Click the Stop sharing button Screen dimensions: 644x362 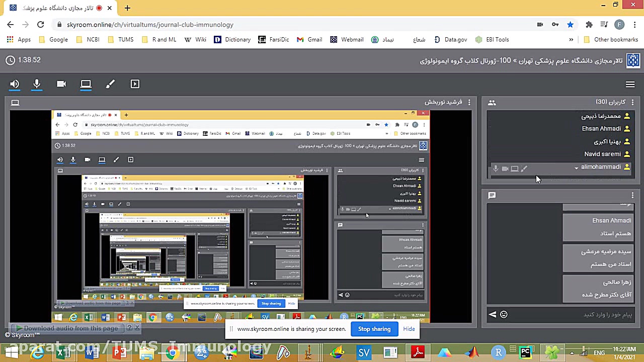(x=374, y=329)
